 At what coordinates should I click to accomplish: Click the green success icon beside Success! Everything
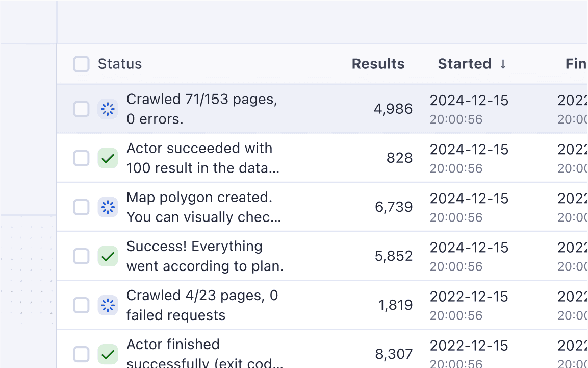pyautogui.click(x=108, y=256)
